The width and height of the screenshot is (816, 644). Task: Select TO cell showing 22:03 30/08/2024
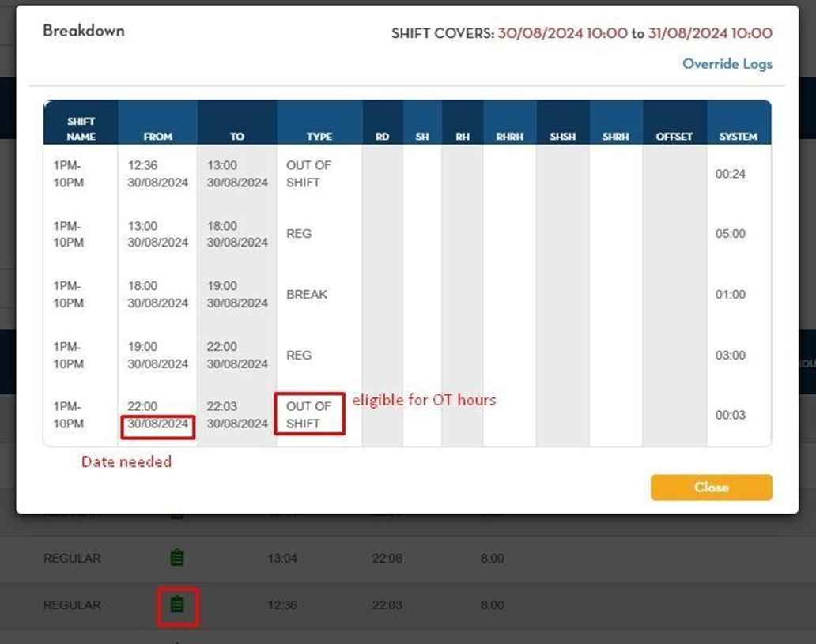(x=237, y=415)
